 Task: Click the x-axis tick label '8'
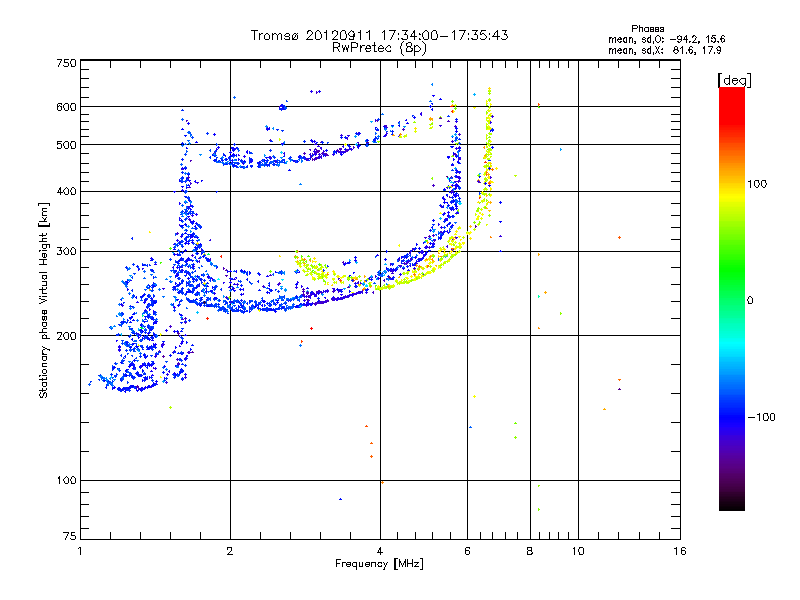click(530, 551)
